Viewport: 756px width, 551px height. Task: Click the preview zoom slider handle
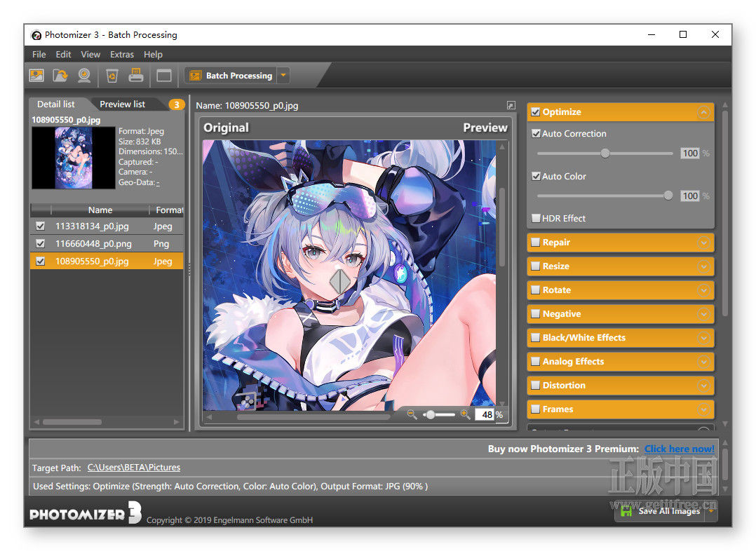[x=431, y=414]
